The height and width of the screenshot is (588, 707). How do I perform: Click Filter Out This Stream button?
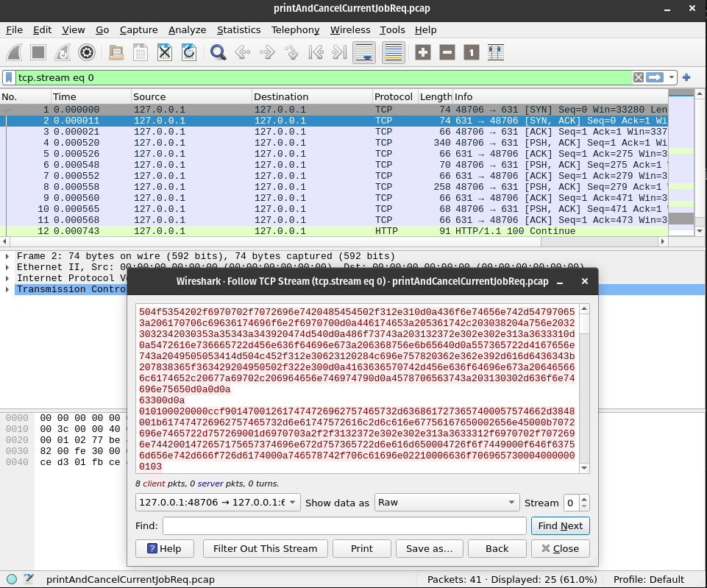[265, 548]
